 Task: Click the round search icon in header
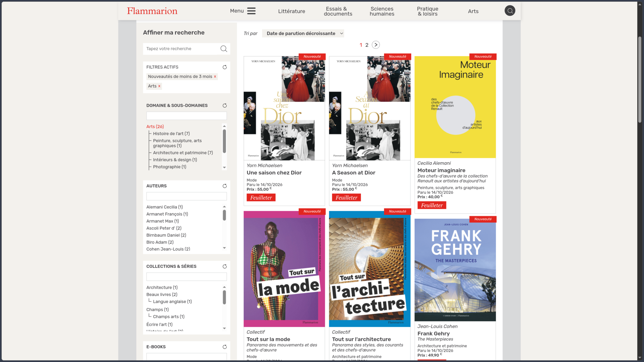tap(510, 11)
